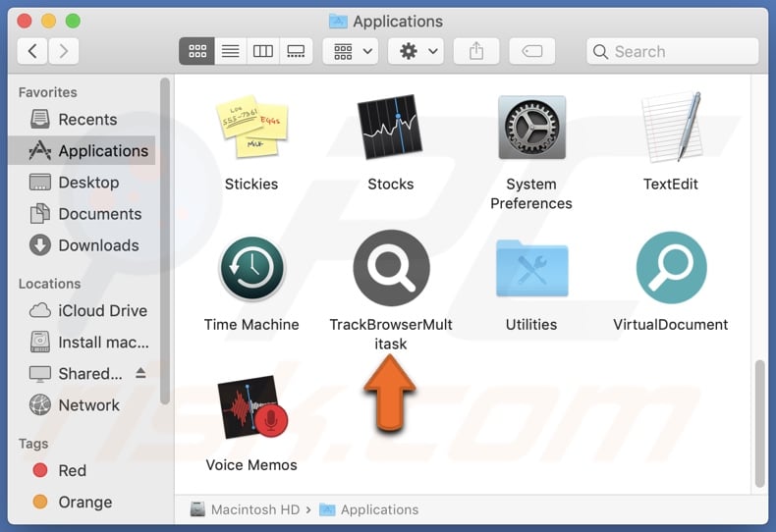Click the Edit Tags toolbar button
Viewport: 776px width, 532px height.
[532, 51]
